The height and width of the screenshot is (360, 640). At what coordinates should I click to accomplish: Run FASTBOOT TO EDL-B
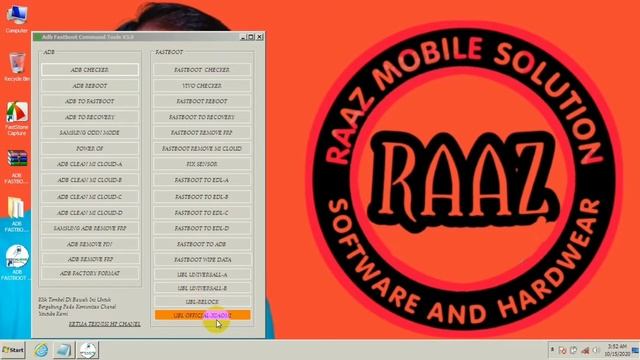point(202,197)
